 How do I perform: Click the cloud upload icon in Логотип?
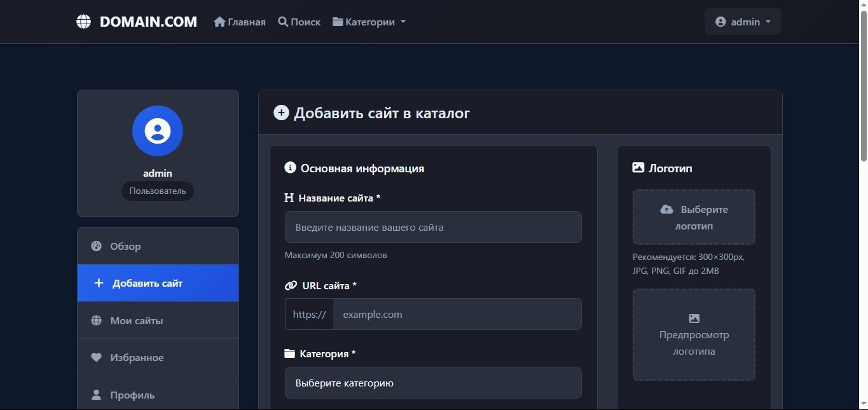[666, 209]
